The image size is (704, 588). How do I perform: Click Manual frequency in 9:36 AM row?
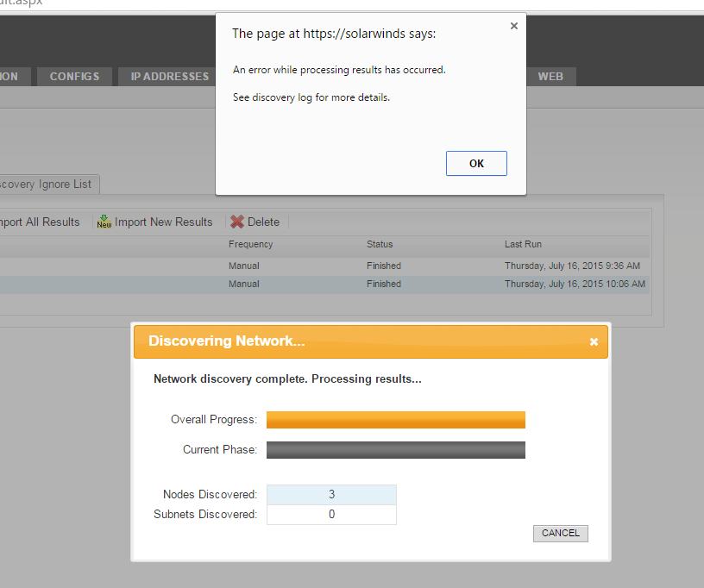coord(244,266)
